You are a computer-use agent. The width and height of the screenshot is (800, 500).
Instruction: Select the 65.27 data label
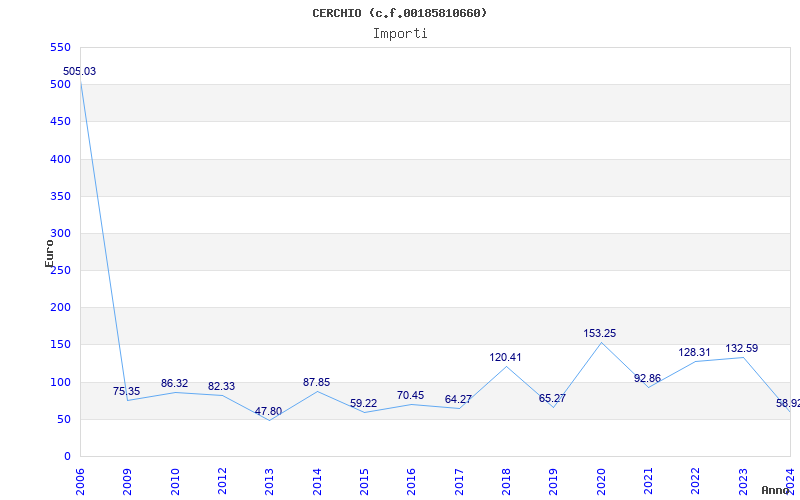[x=552, y=398]
